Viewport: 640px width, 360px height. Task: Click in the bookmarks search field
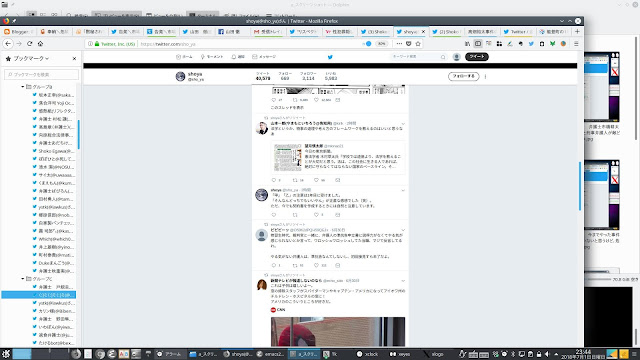click(41, 75)
